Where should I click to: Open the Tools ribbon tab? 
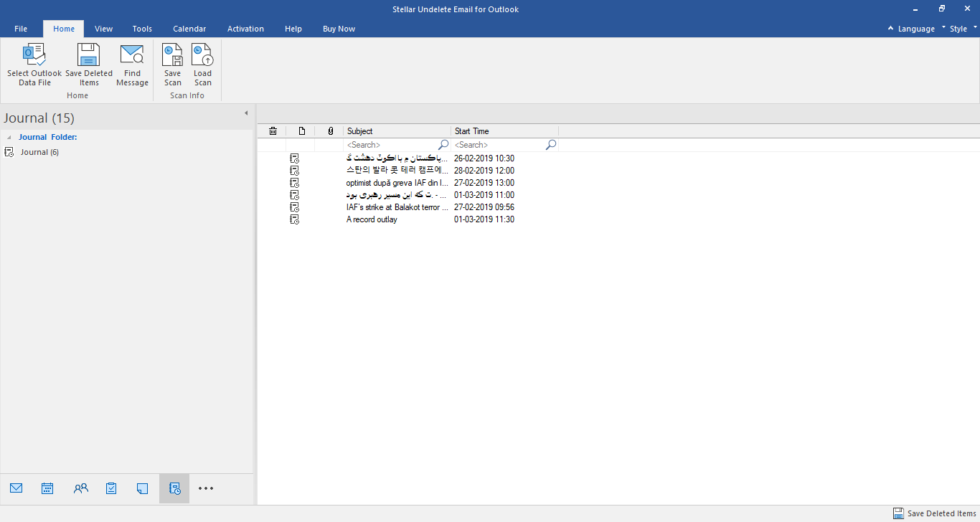point(142,29)
